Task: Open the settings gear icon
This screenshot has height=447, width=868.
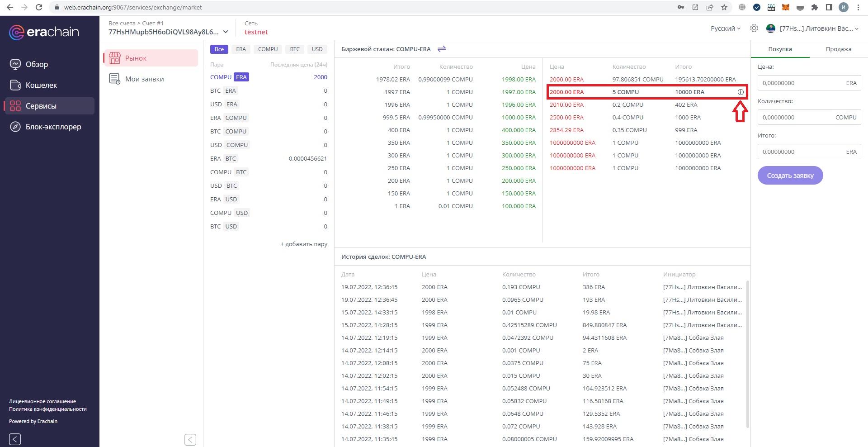Action: tap(754, 29)
